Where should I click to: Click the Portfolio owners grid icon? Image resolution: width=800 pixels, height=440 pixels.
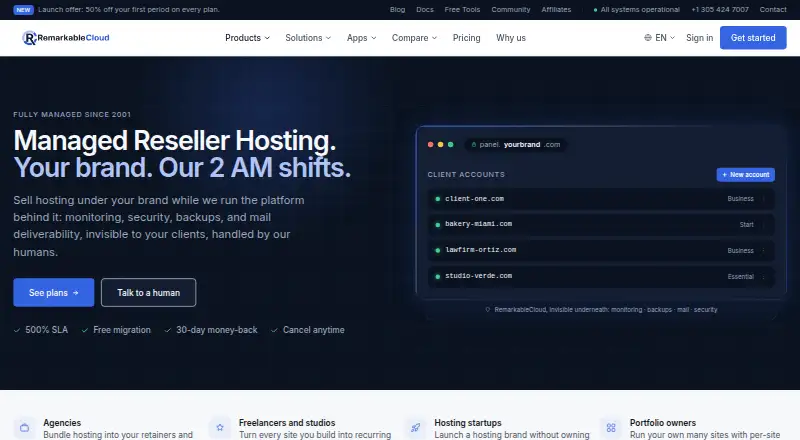click(x=611, y=428)
